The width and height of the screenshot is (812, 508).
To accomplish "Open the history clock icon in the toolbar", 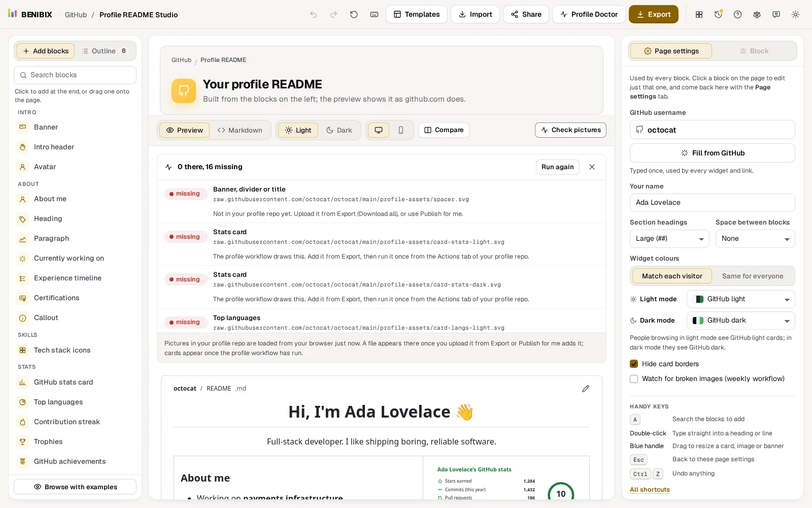I will (718, 15).
